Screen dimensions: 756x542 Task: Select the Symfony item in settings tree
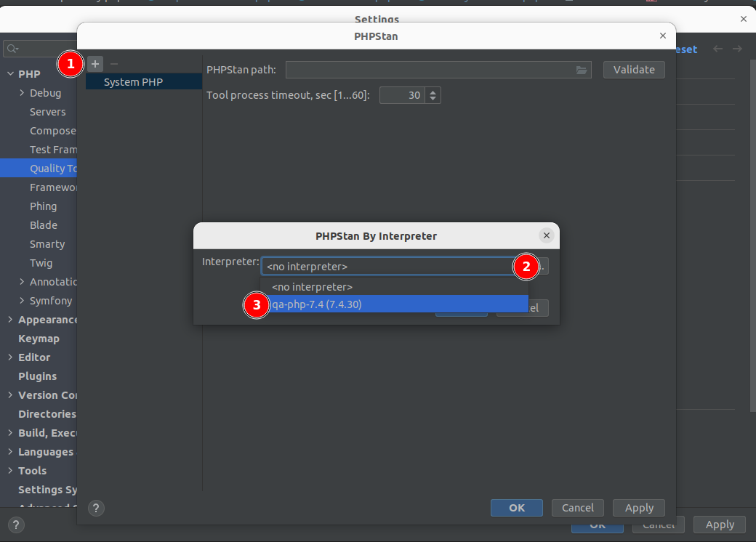[x=51, y=300]
